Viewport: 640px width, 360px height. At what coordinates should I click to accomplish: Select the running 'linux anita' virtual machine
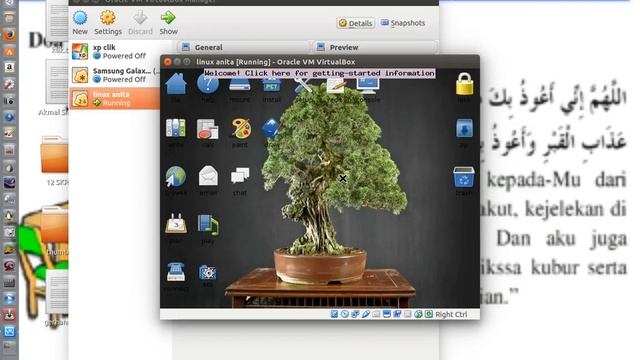[x=114, y=99]
